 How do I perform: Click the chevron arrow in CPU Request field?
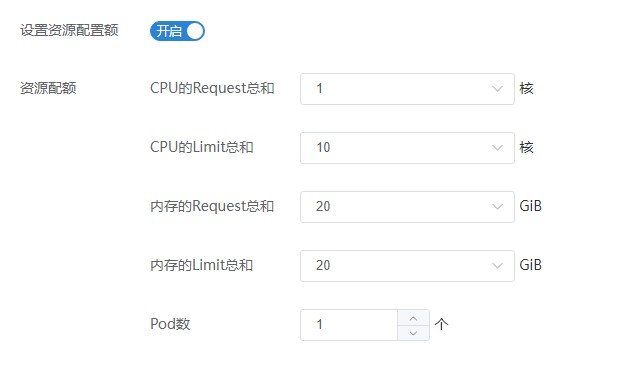click(x=497, y=89)
